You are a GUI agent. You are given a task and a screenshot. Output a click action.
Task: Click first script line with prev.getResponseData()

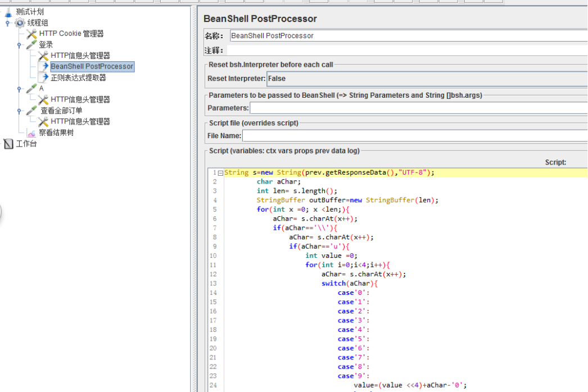(x=329, y=173)
